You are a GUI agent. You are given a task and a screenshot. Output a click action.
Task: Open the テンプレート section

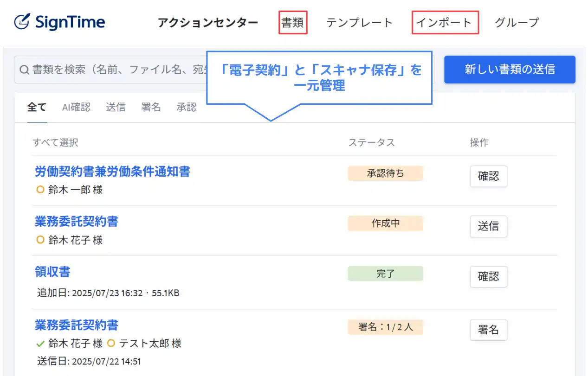pyautogui.click(x=359, y=21)
